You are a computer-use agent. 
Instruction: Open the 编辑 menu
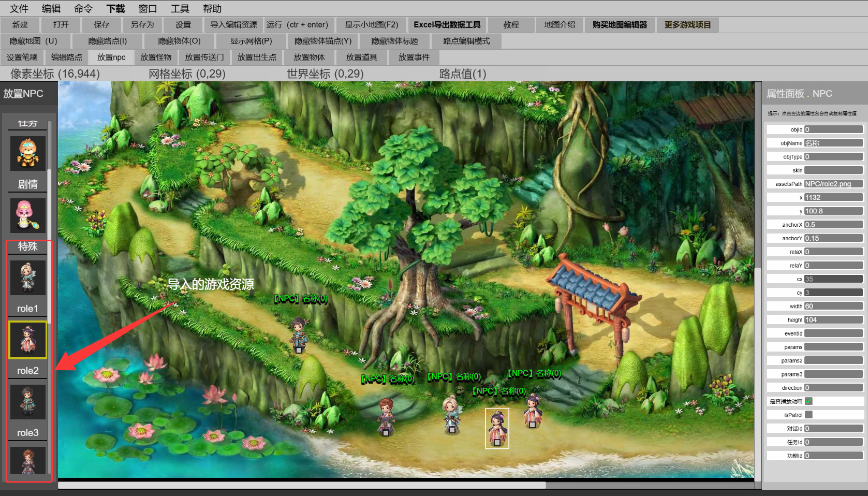click(51, 9)
